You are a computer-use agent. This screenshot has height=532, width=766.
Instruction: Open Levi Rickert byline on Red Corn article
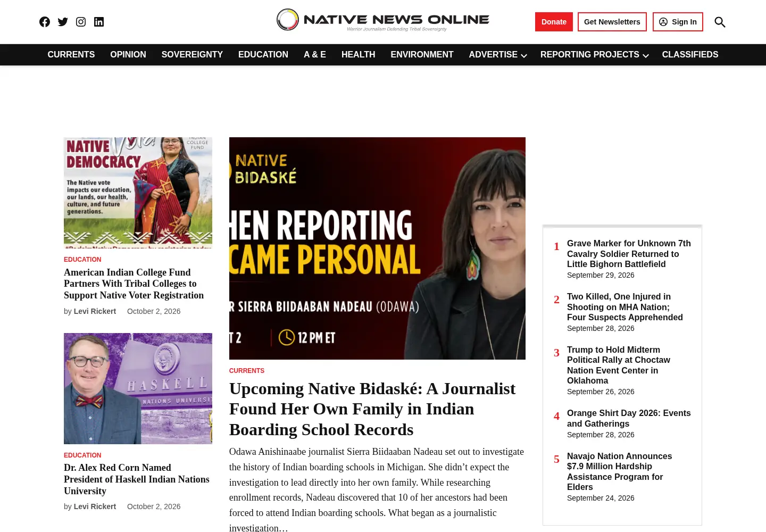(x=95, y=506)
